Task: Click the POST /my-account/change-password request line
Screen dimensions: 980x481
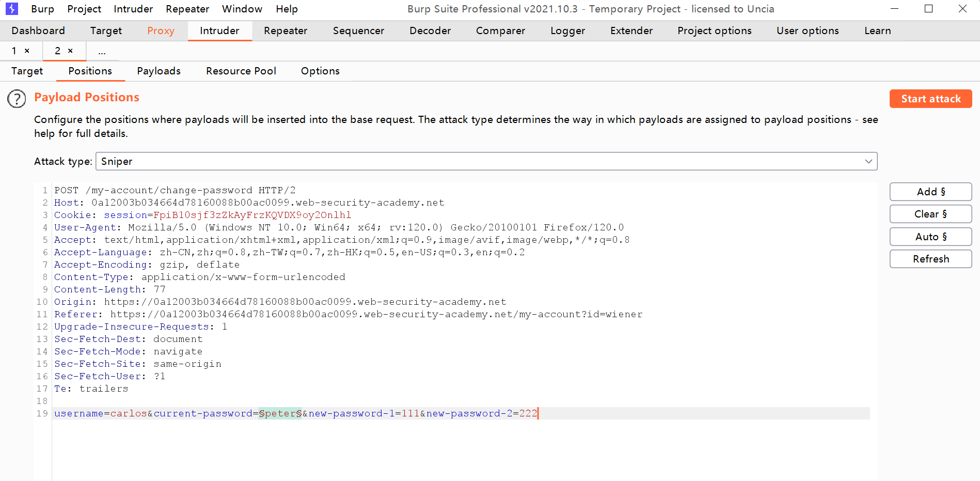Action: pyautogui.click(x=175, y=190)
